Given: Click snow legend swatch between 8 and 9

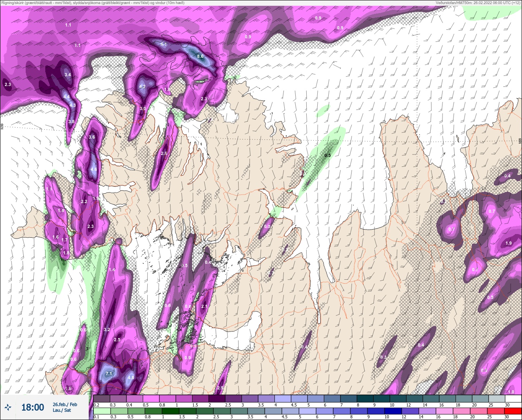Looking at the screenshot, I should point(365,398).
